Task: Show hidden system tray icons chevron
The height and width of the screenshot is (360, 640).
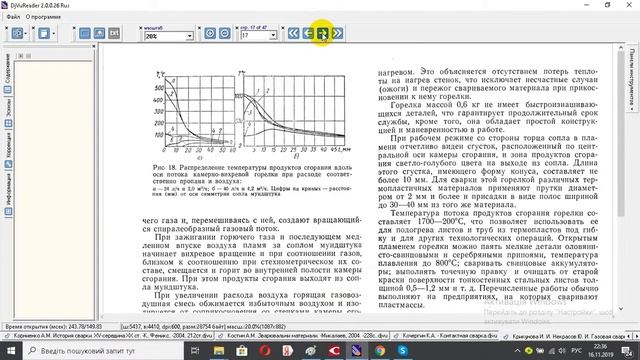Action: click(517, 351)
